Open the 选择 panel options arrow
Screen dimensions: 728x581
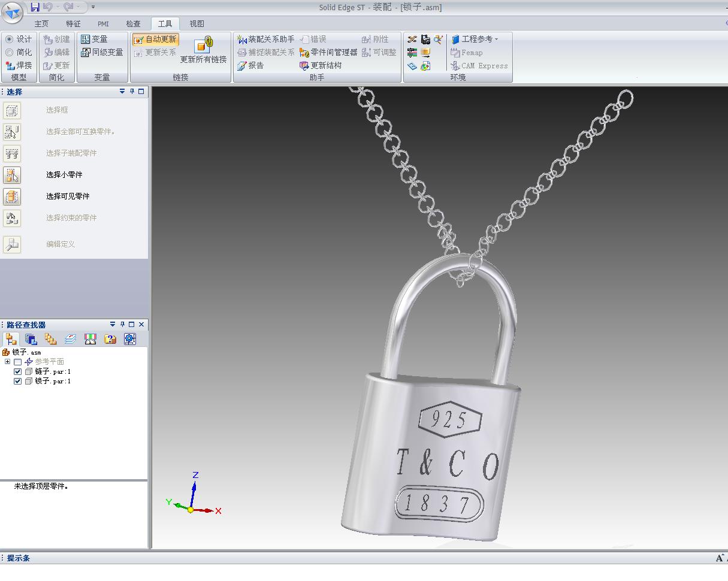click(x=122, y=92)
